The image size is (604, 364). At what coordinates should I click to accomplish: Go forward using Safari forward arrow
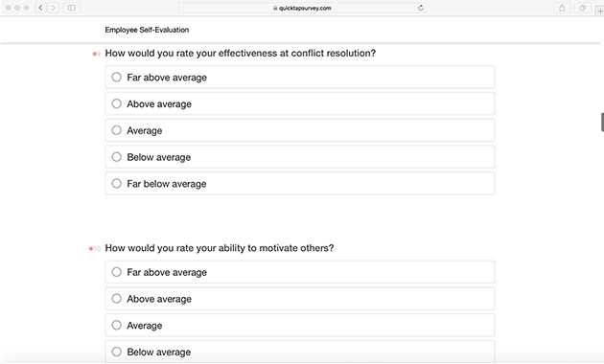coord(53,8)
